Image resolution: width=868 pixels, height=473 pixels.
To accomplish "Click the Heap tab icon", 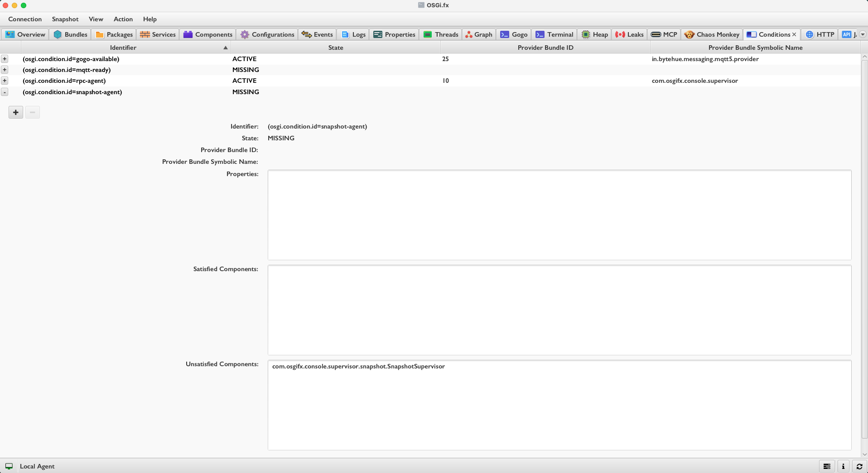I will [586, 34].
